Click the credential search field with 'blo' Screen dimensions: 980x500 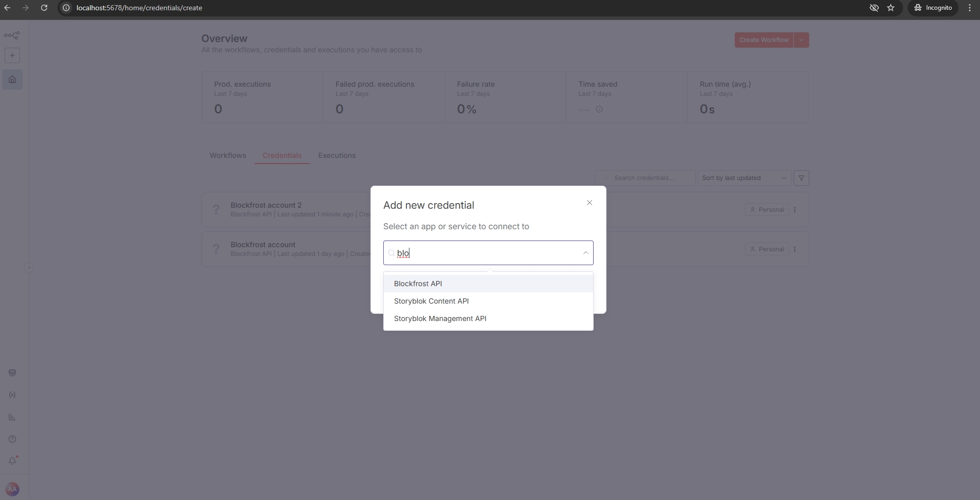(488, 253)
